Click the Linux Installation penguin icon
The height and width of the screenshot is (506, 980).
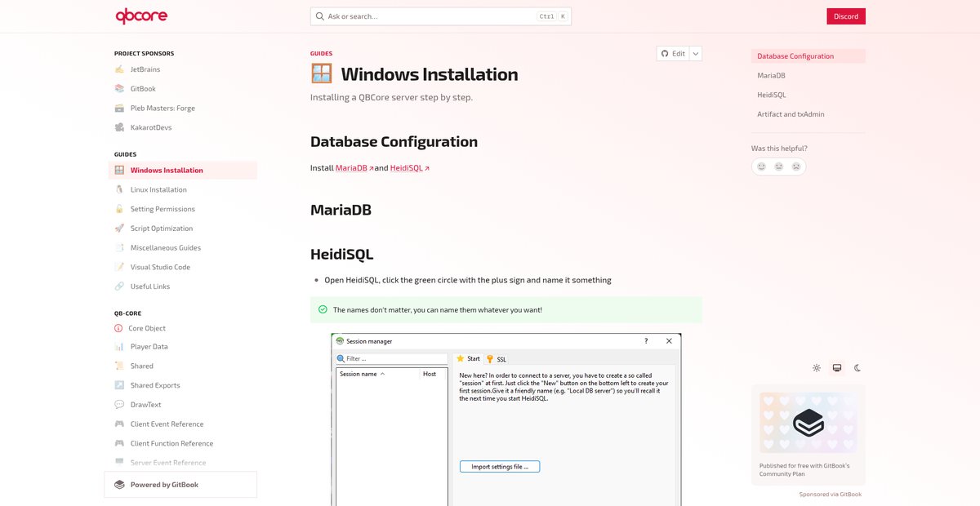click(x=119, y=189)
